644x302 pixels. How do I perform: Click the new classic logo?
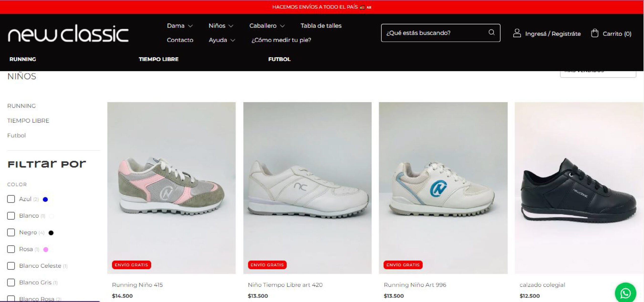point(68,33)
